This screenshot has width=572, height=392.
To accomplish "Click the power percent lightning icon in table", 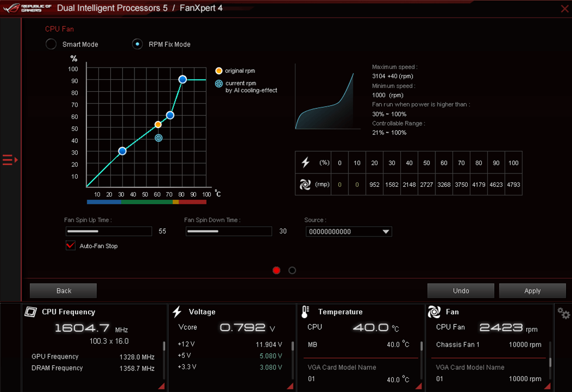I will click(x=305, y=163).
